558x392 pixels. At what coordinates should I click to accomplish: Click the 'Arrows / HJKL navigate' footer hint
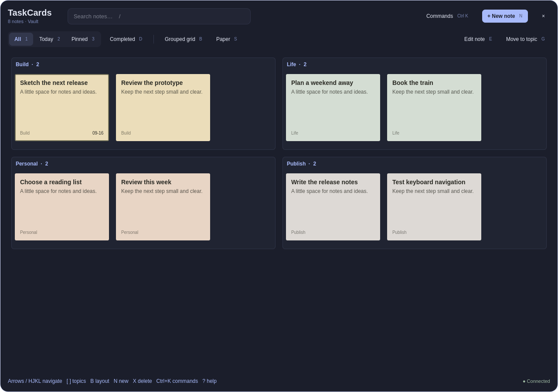[x=35, y=381]
